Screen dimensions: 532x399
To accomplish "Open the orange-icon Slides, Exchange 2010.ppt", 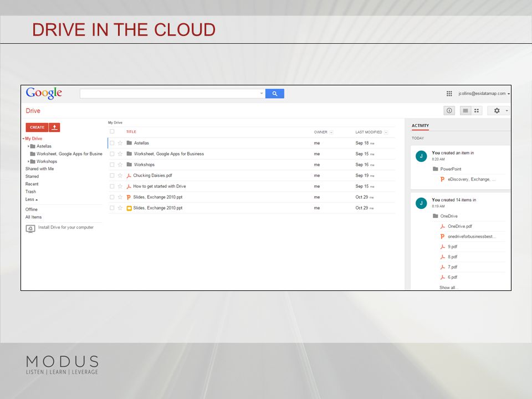I will (x=158, y=197).
